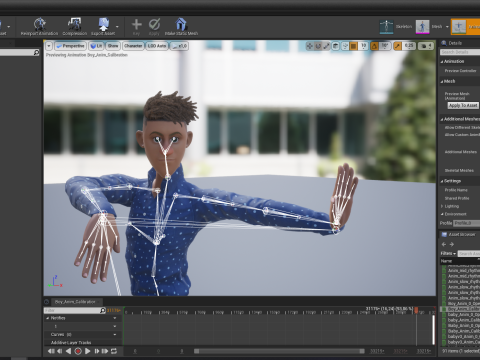Select the rotate gizmo tool
480x360 pixels.
(x=318, y=46)
